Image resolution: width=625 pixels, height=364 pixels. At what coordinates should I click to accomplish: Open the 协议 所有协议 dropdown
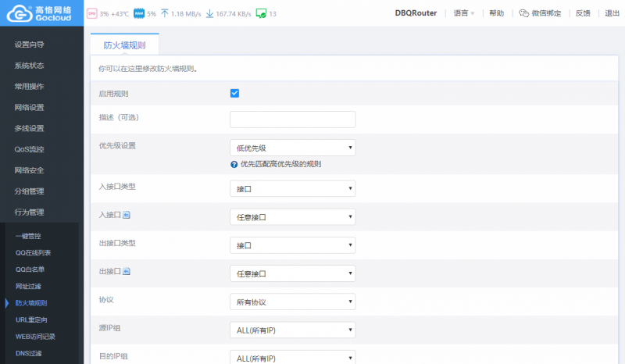point(292,302)
